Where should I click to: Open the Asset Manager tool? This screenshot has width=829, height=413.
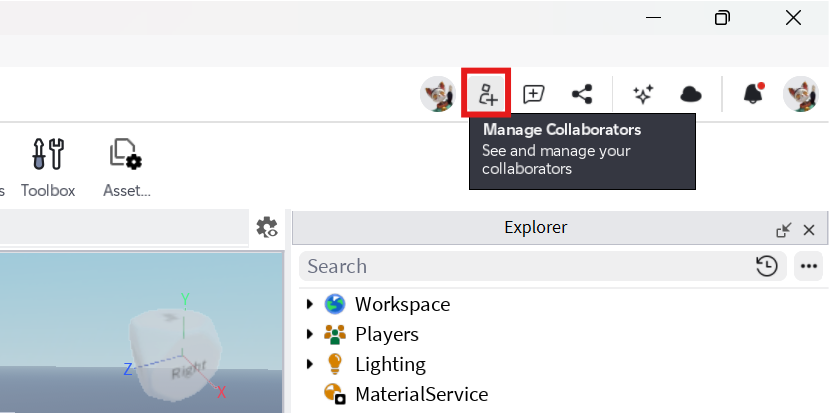click(126, 167)
